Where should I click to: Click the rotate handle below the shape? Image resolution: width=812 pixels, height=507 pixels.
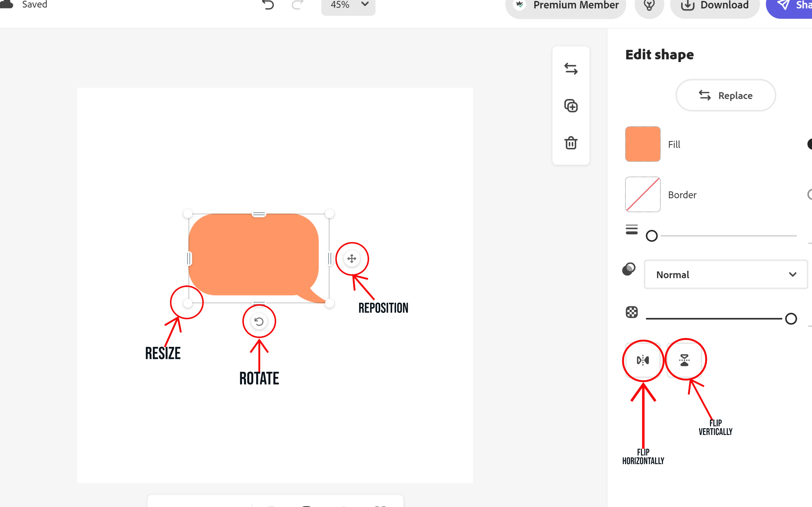coord(259,322)
